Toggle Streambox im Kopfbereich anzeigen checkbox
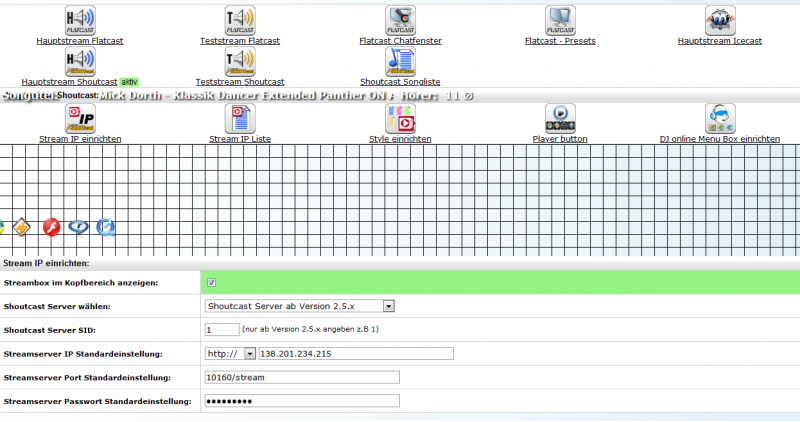Screen dimensions: 800x422 pos(211,283)
